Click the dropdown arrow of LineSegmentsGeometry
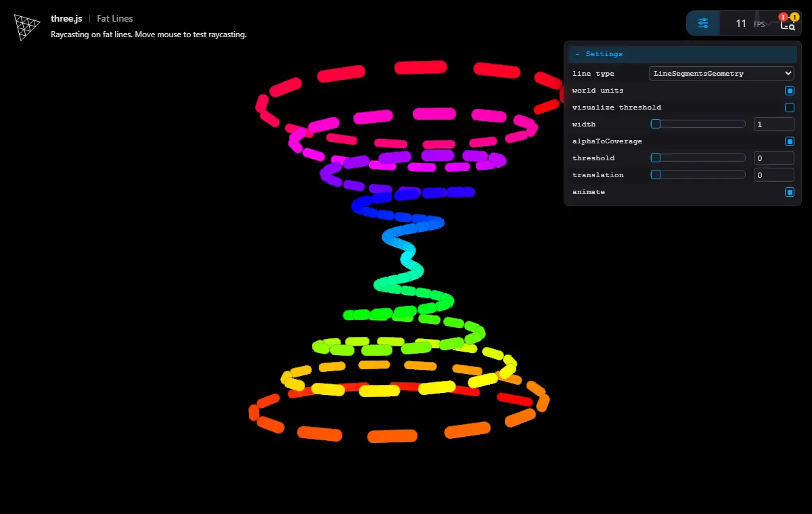The image size is (812, 514). (788, 73)
